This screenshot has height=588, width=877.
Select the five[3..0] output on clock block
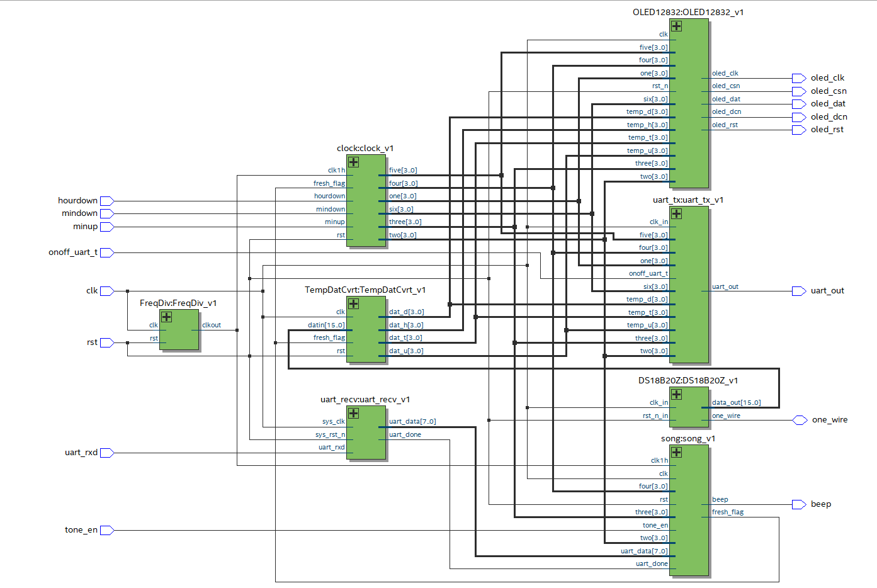tap(403, 171)
